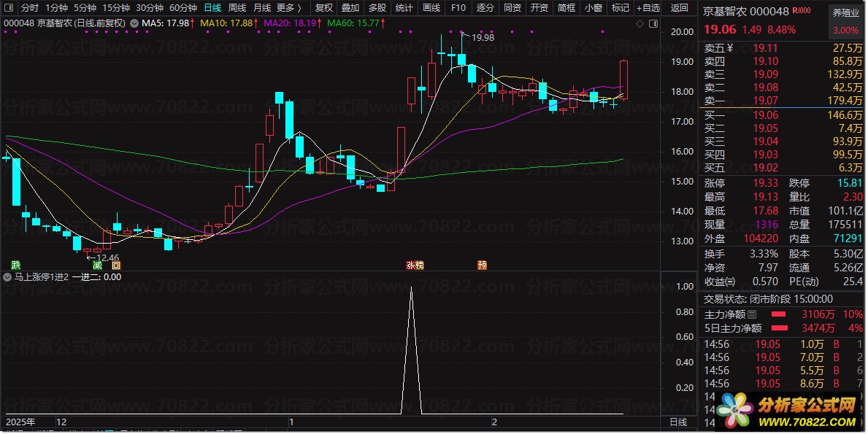Open the 复权 adjustment option

point(324,8)
